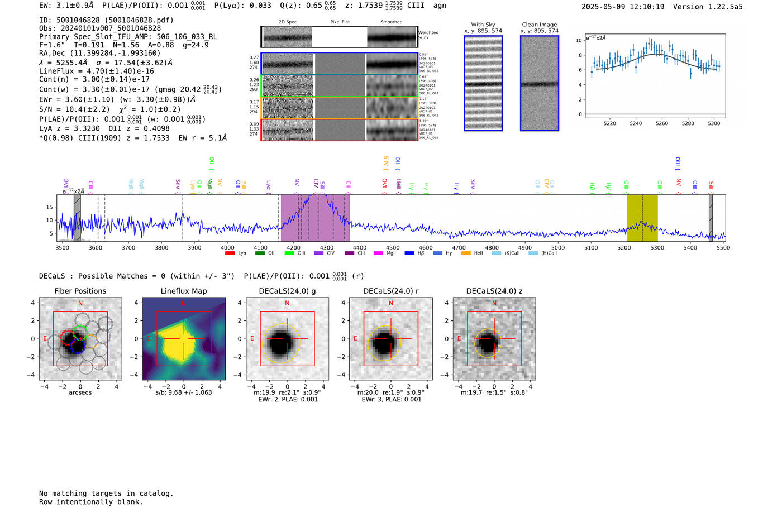Click the s/b: 9.68 +/- 1.063 caption
This screenshot has width=782, height=532.
pos(184,392)
